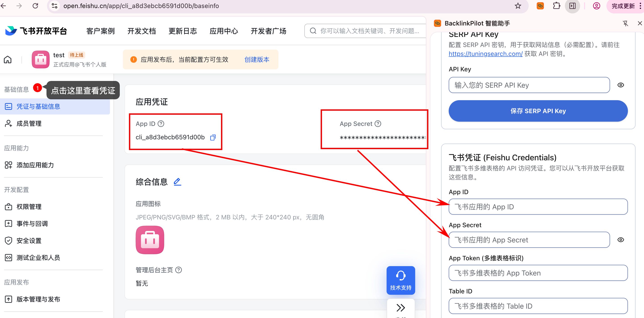Focus the SERP API Key input
This screenshot has width=644, height=318.
click(529, 85)
